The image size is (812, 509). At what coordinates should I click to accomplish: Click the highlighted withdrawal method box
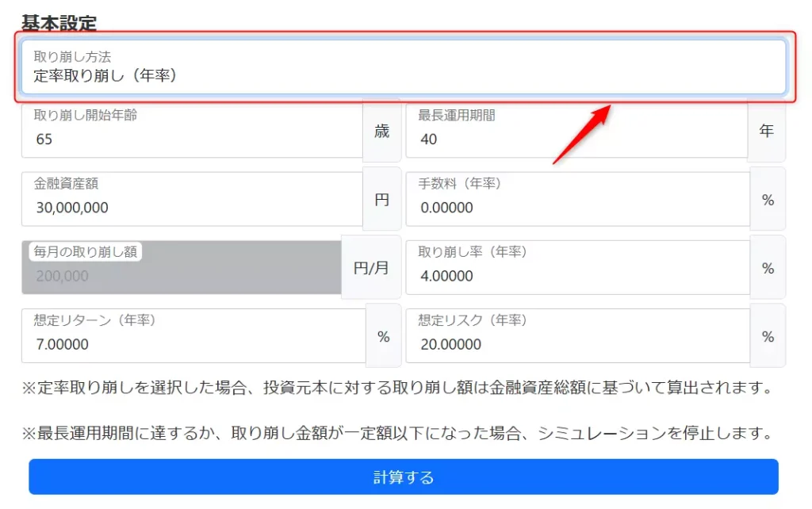click(404, 67)
